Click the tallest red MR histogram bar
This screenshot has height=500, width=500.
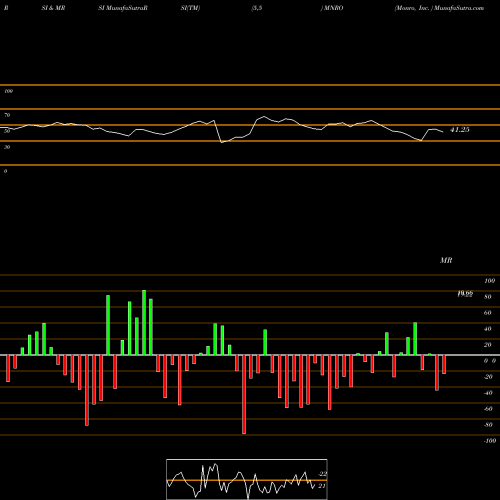point(244,394)
